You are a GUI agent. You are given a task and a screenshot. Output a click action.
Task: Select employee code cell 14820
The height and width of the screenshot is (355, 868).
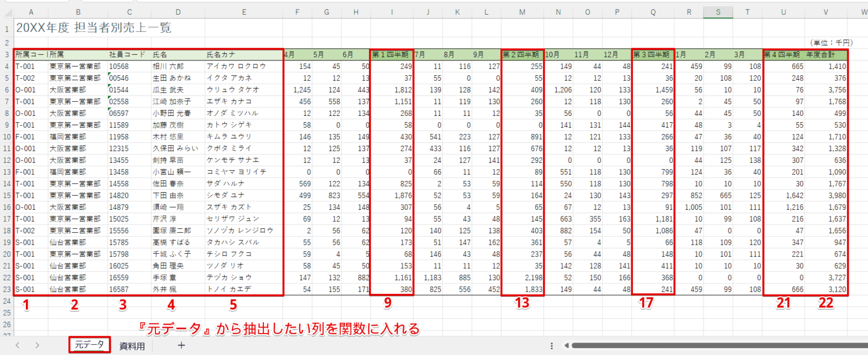tap(129, 195)
